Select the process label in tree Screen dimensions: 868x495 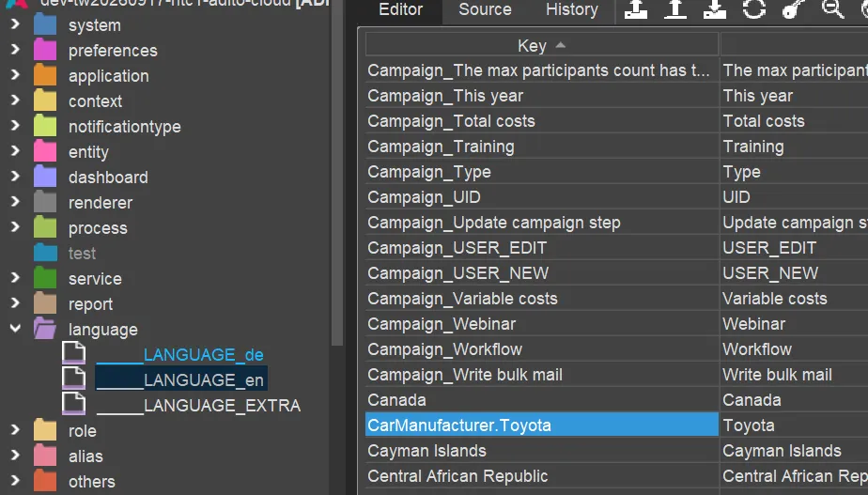point(98,228)
